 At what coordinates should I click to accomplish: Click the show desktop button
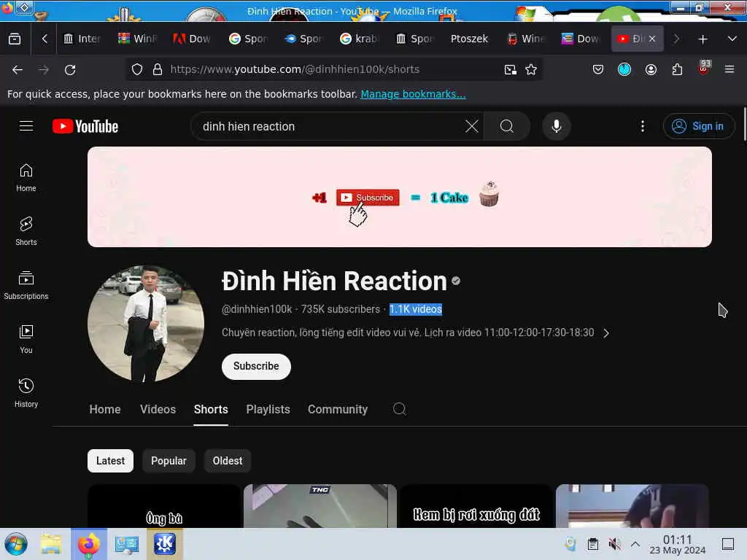[727, 544]
